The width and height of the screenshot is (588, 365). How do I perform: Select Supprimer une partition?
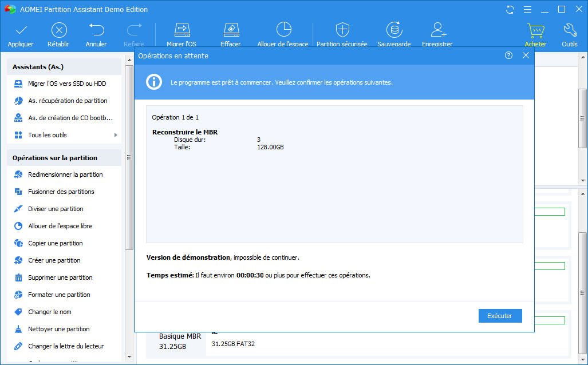click(x=64, y=278)
